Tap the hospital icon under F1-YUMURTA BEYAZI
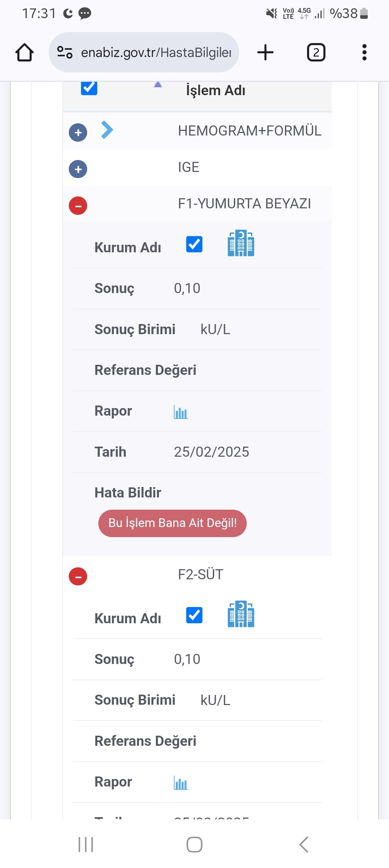Image resolution: width=389 pixels, height=868 pixels. pyautogui.click(x=241, y=243)
